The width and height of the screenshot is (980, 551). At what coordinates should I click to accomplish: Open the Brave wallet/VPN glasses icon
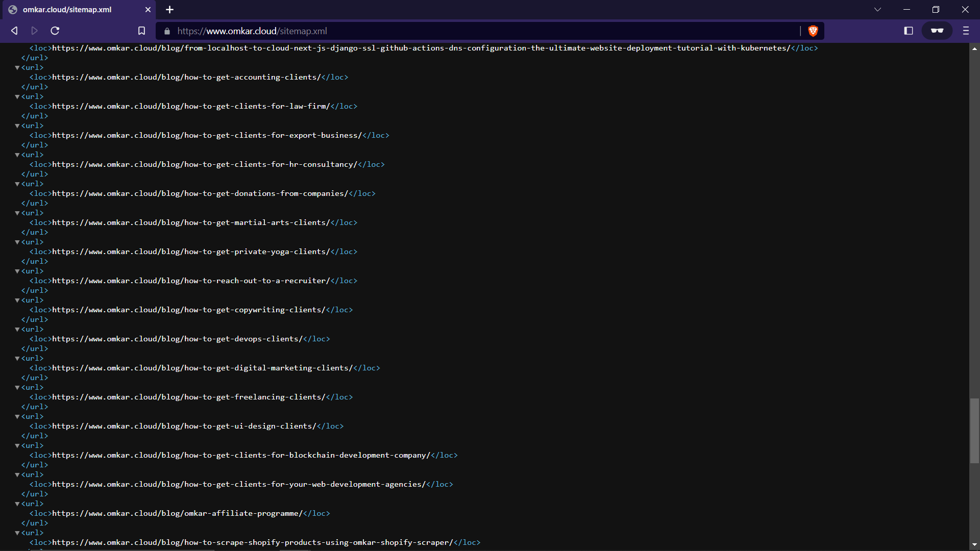click(x=937, y=31)
